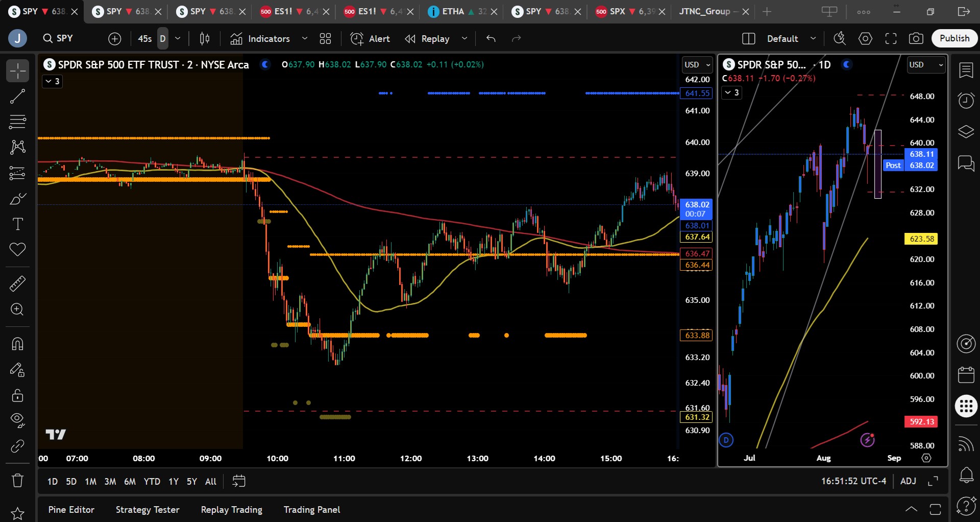Redo the last chart action
The image size is (980, 522).
(x=517, y=38)
